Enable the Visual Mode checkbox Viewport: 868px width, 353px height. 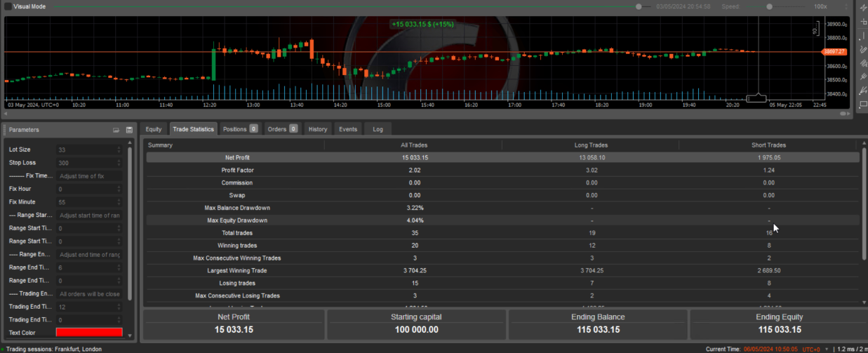tap(8, 6)
